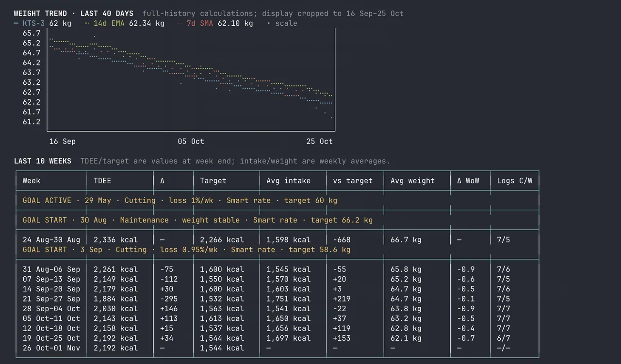Click the 66.7 kg average weight

click(x=406, y=240)
